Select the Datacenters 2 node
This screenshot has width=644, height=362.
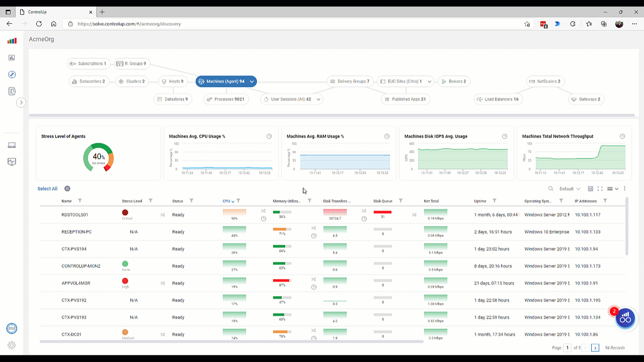89,81
